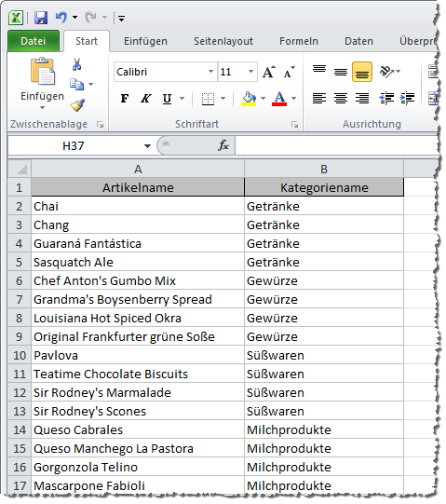Select row 6 header

point(20,281)
